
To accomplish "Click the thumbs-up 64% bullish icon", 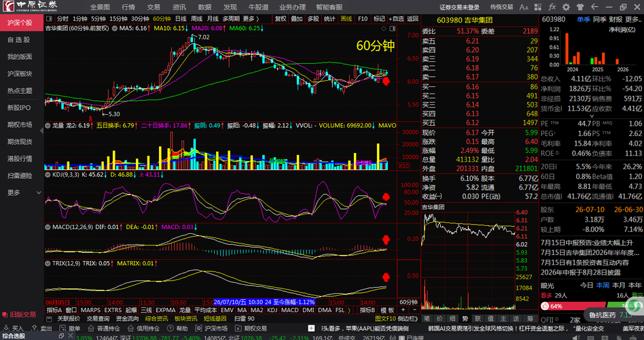I will (545, 306).
